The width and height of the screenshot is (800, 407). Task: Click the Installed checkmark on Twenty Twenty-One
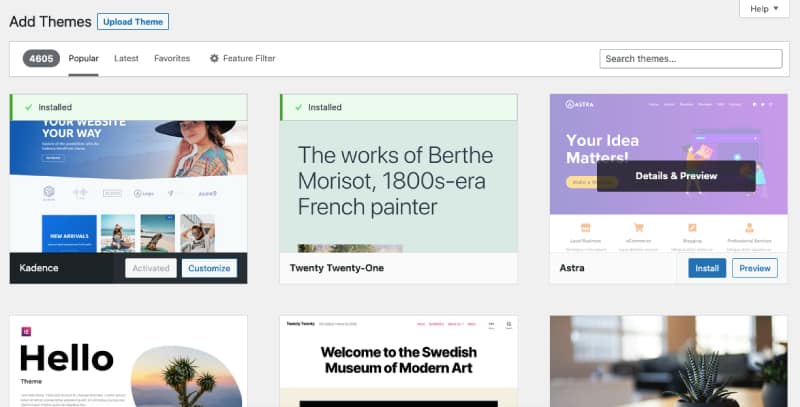click(296, 107)
